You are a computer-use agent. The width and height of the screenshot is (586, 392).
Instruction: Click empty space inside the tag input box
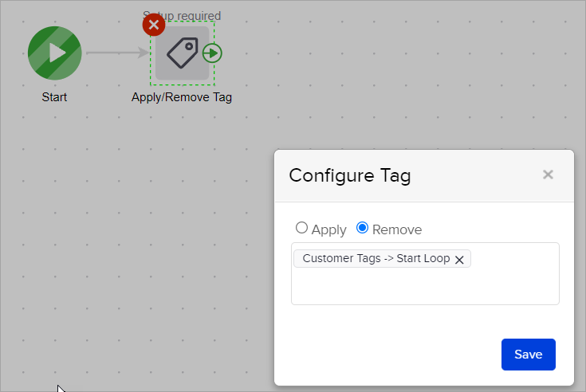pos(424,287)
